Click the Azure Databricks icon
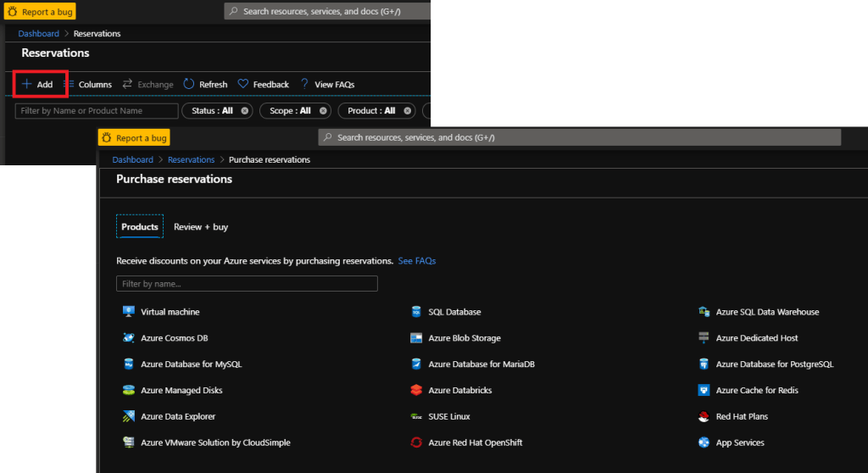Image resolution: width=868 pixels, height=473 pixels. pos(416,391)
